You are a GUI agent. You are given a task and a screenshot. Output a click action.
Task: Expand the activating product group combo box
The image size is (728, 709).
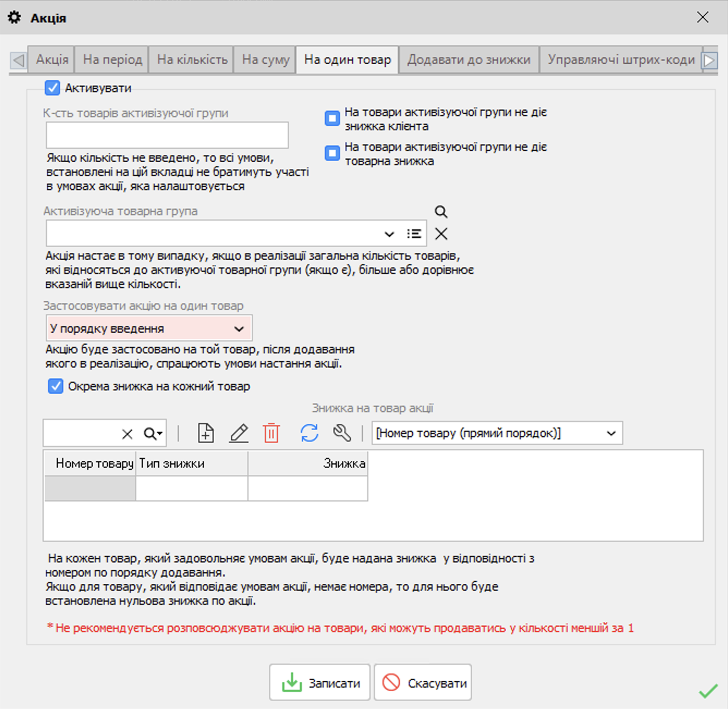389,234
